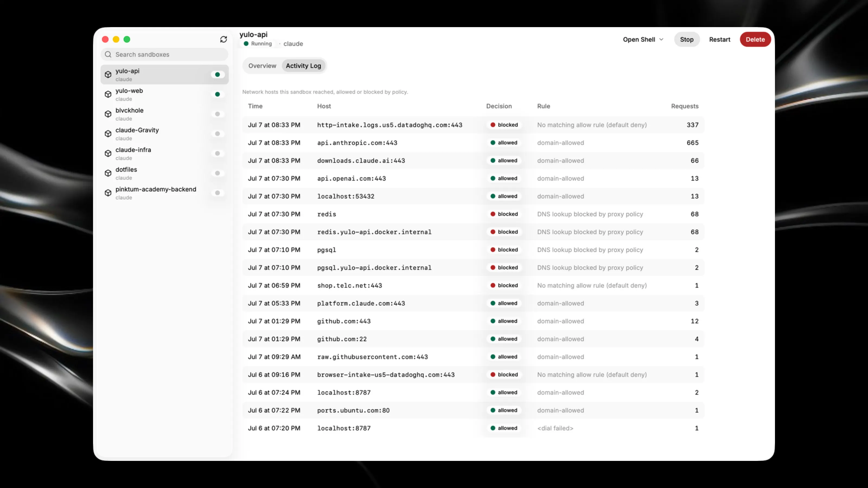This screenshot has height=488, width=868.
Task: Click the Jul 7 at 09:29 AM timestamp
Action: 274,357
